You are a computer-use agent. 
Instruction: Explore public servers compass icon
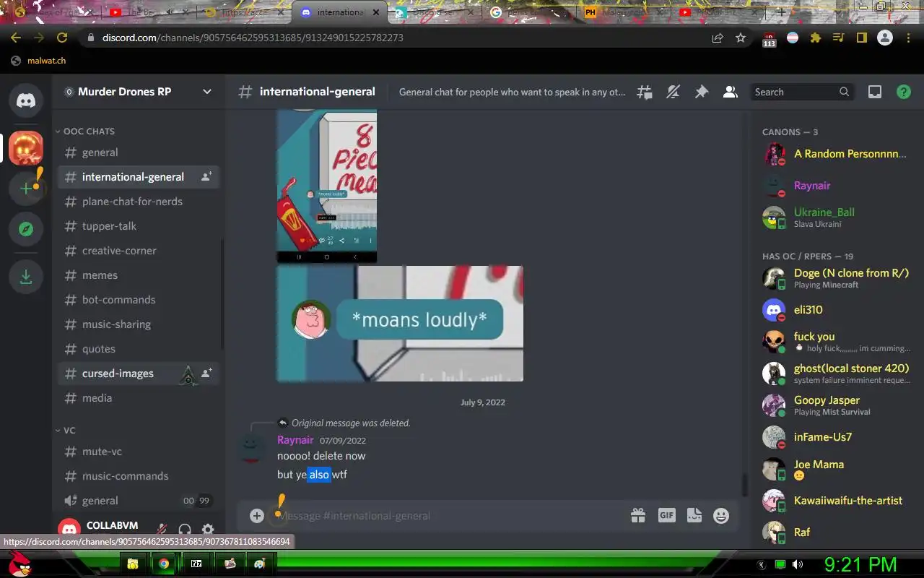[26, 229]
